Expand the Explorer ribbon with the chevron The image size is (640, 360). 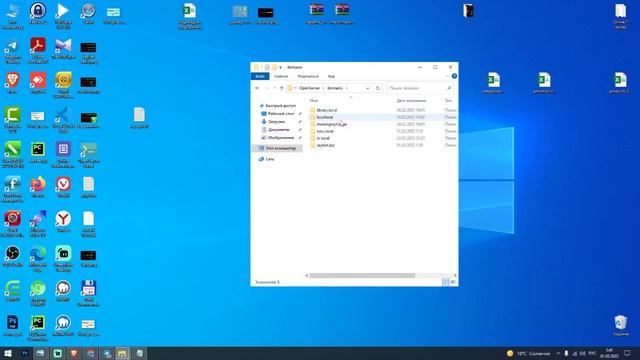(x=447, y=76)
